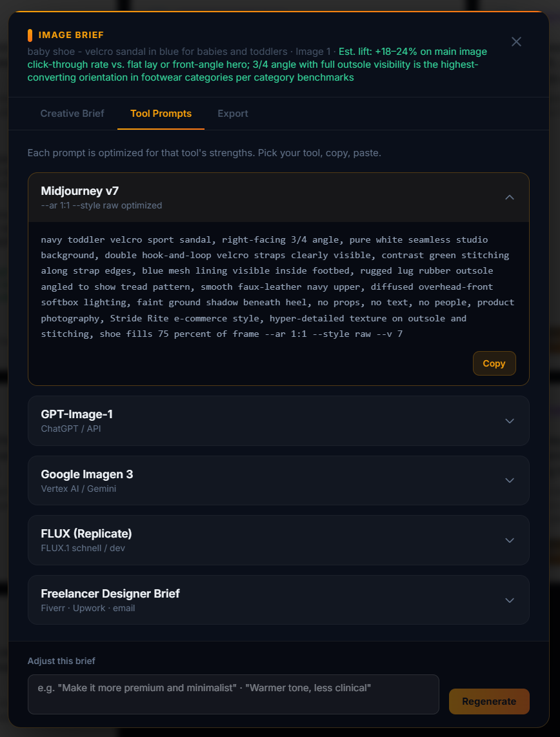Expand the GPT-Image-1 chevron arrow
The image size is (560, 737).
pyautogui.click(x=510, y=421)
